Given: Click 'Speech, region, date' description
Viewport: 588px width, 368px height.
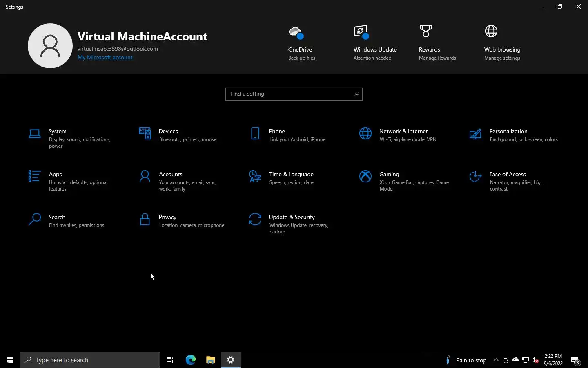Looking at the screenshot, I should (292, 182).
